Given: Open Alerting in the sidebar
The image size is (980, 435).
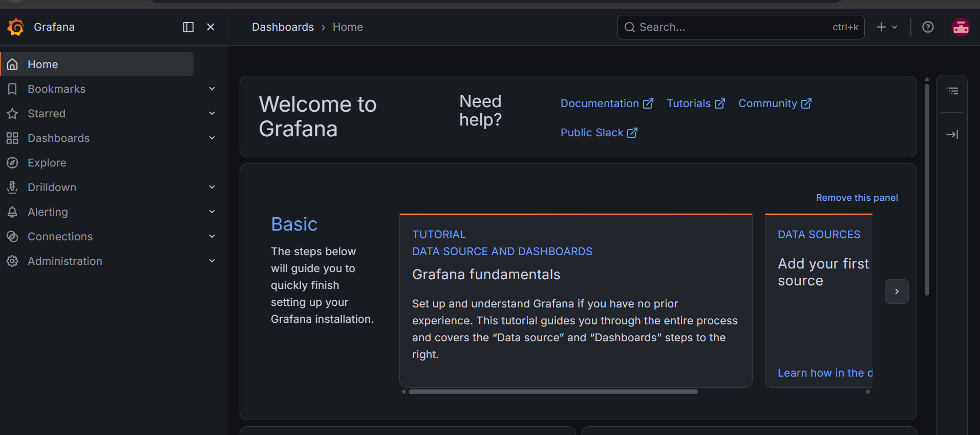Looking at the screenshot, I should tap(48, 212).
